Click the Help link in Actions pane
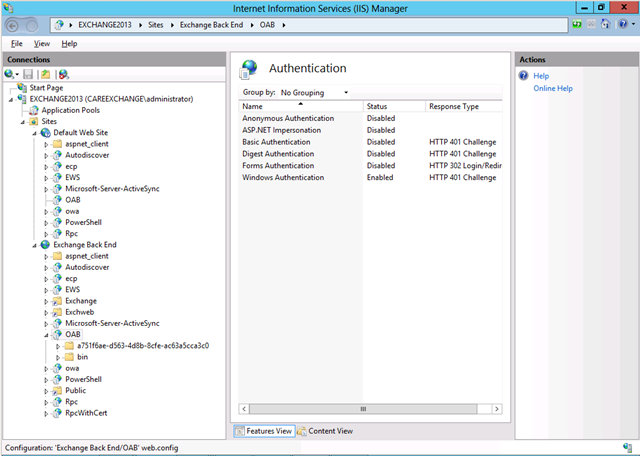Screen dimensions: 640x456 [x=541, y=76]
